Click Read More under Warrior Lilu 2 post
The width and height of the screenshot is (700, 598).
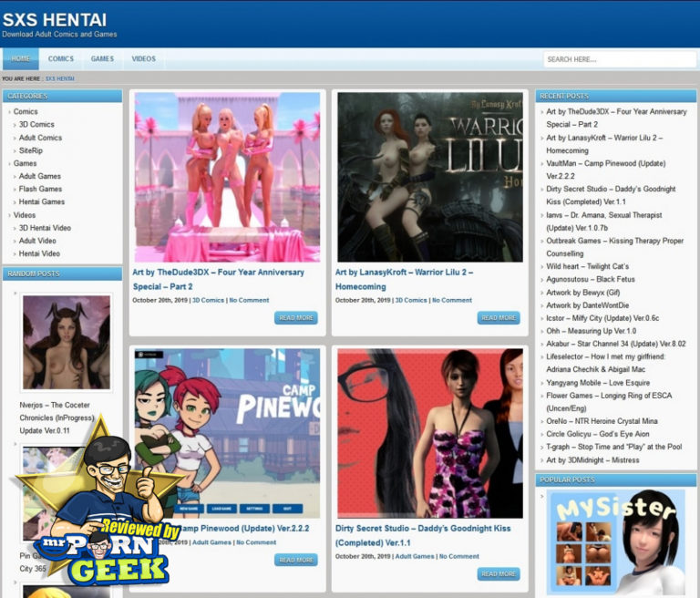click(499, 318)
